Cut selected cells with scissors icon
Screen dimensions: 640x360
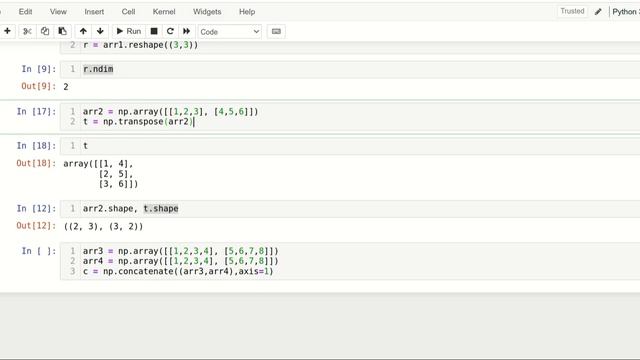tap(27, 31)
